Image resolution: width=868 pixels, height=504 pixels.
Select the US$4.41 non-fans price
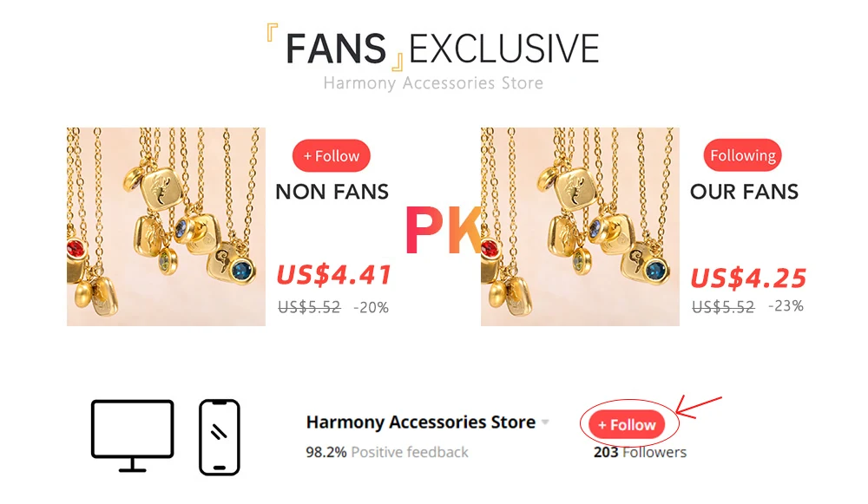coord(334,274)
